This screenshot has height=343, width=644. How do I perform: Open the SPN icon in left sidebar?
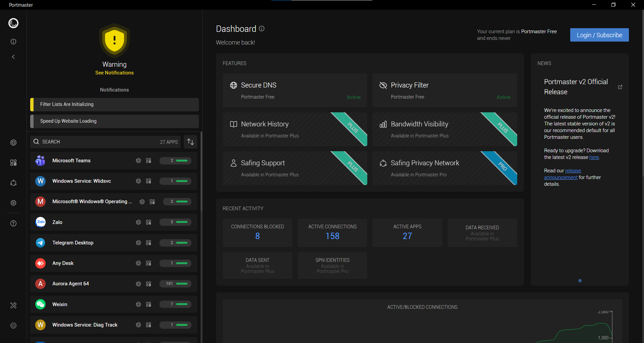(13, 183)
